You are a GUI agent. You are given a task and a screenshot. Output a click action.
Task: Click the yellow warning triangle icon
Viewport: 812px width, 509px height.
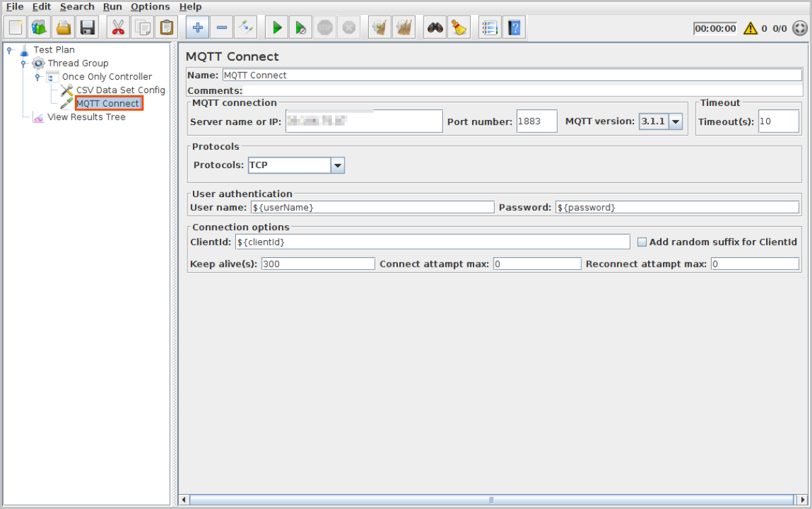[x=750, y=28]
